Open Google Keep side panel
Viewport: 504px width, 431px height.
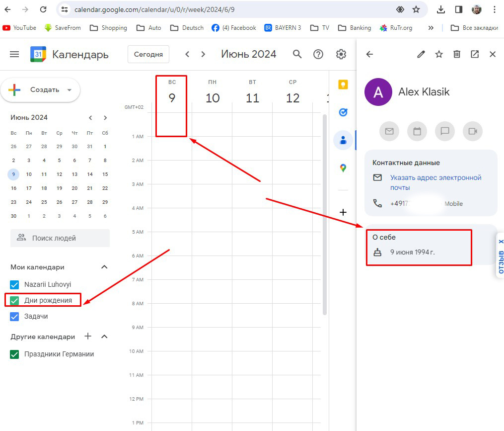(x=343, y=85)
